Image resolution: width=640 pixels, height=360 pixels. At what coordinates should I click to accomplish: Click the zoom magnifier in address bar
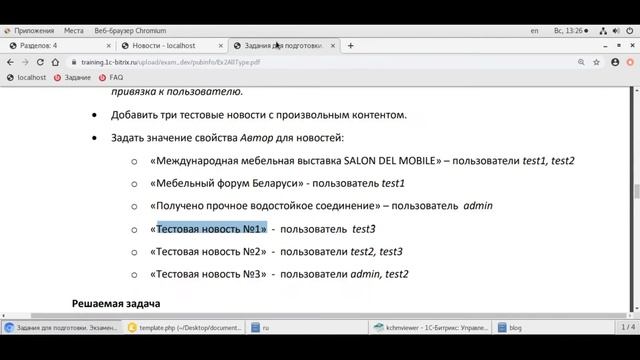click(581, 62)
